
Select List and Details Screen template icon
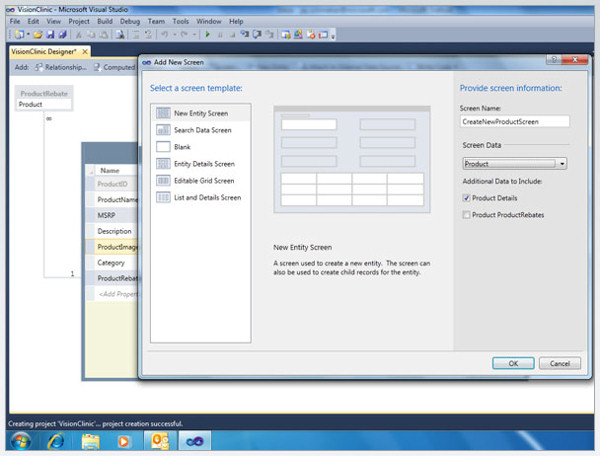(x=162, y=198)
